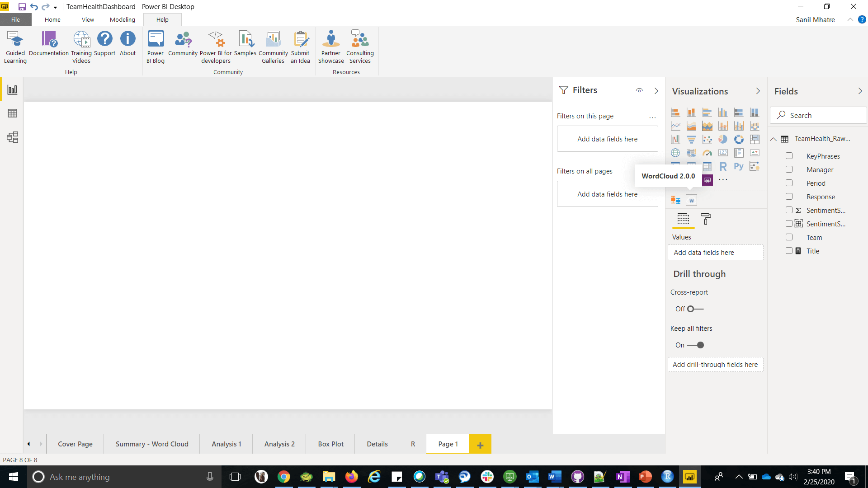This screenshot has height=488, width=868.
Task: Add a new page with plus button
Action: click(480, 445)
